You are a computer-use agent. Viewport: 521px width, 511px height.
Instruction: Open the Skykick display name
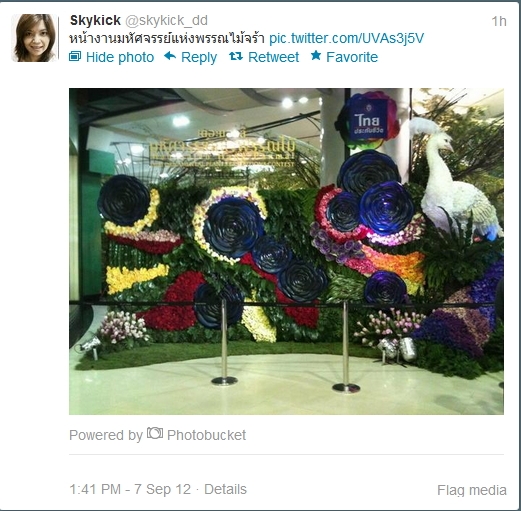tap(95, 20)
